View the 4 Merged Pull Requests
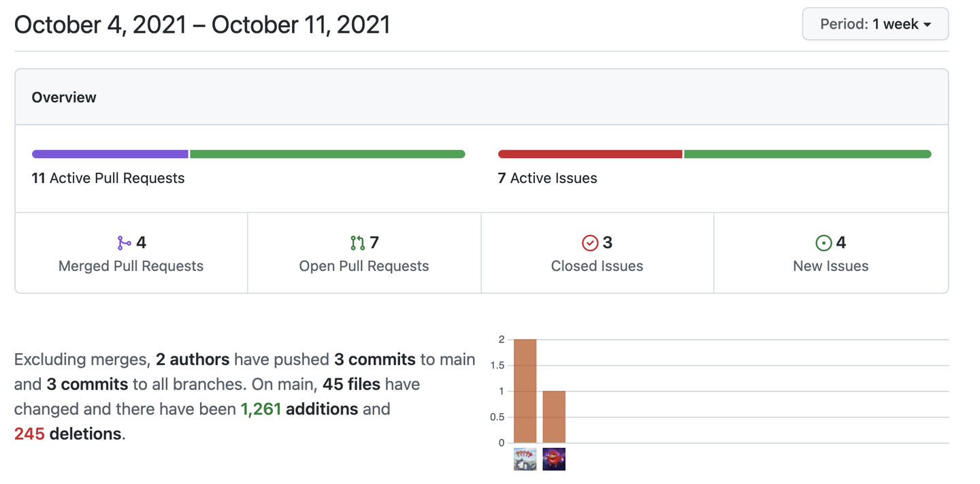Viewport: 980px width, 484px height. click(131, 253)
